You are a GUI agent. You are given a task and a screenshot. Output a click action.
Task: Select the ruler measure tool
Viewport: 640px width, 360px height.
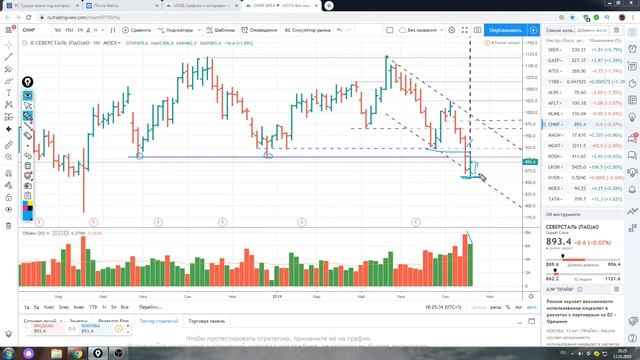click(x=9, y=145)
